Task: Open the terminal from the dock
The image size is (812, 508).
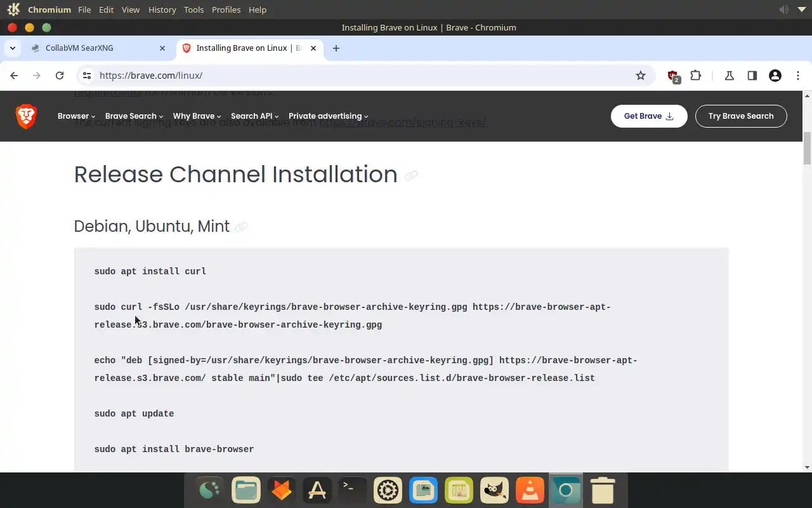Action: [x=353, y=490]
